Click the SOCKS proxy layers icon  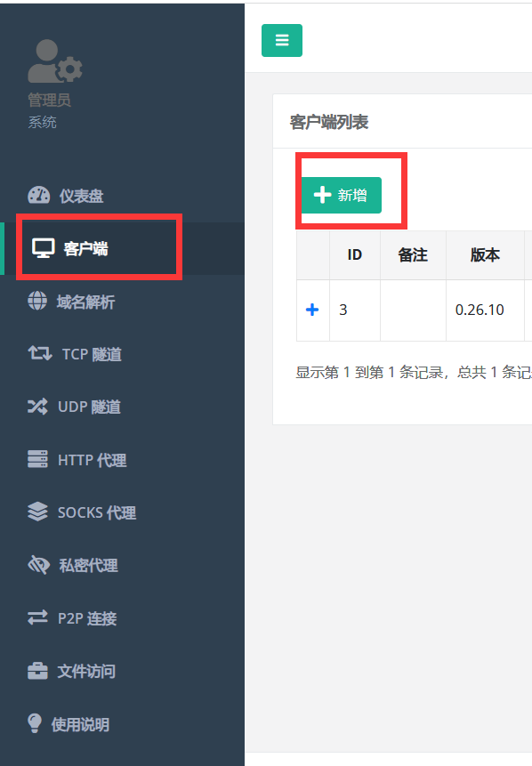click(37, 512)
